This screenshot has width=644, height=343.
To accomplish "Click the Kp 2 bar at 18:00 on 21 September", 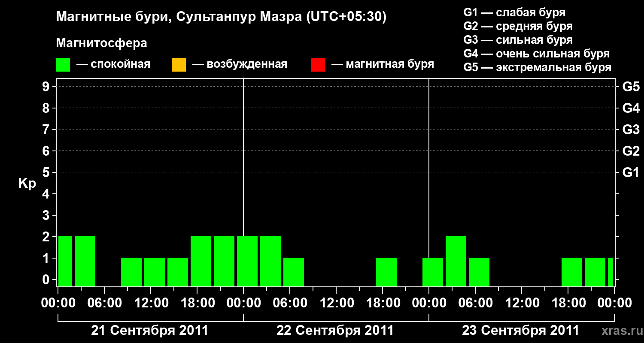I will point(201,261).
